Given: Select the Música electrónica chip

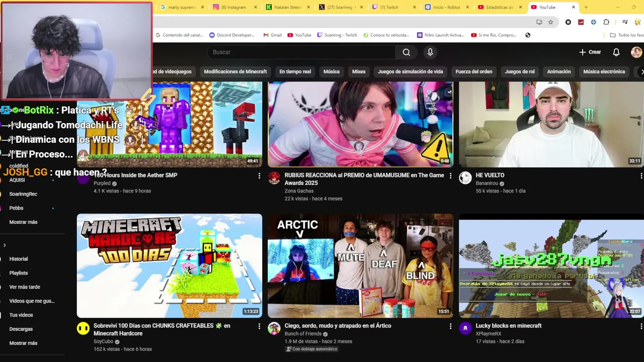Looking at the screenshot, I should (x=604, y=71).
